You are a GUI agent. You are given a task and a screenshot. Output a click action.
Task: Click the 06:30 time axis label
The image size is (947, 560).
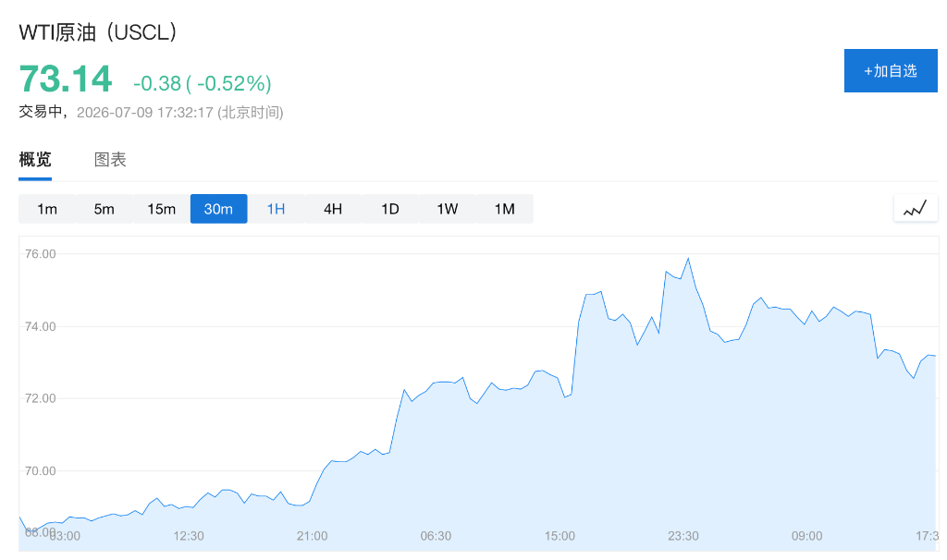[x=436, y=536]
